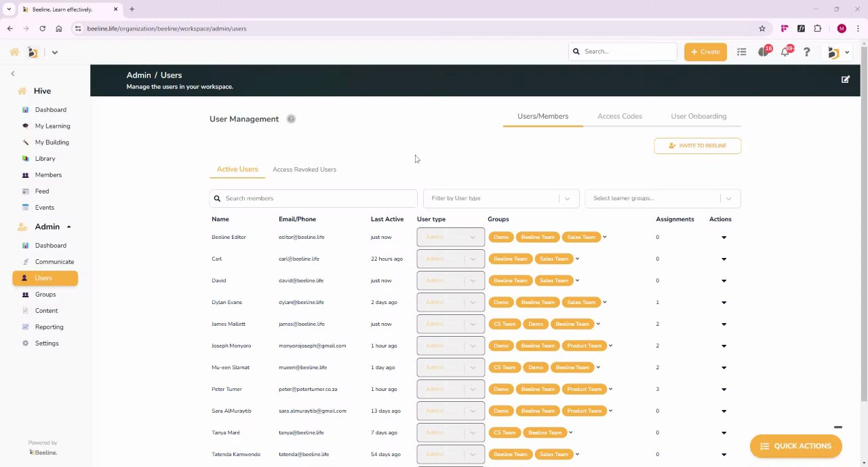
Task: Open Feed in sidebar
Action: 42,191
